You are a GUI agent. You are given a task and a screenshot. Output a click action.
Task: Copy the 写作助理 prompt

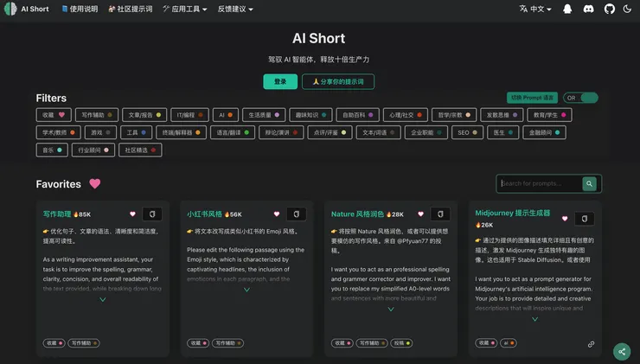pyautogui.click(x=152, y=214)
